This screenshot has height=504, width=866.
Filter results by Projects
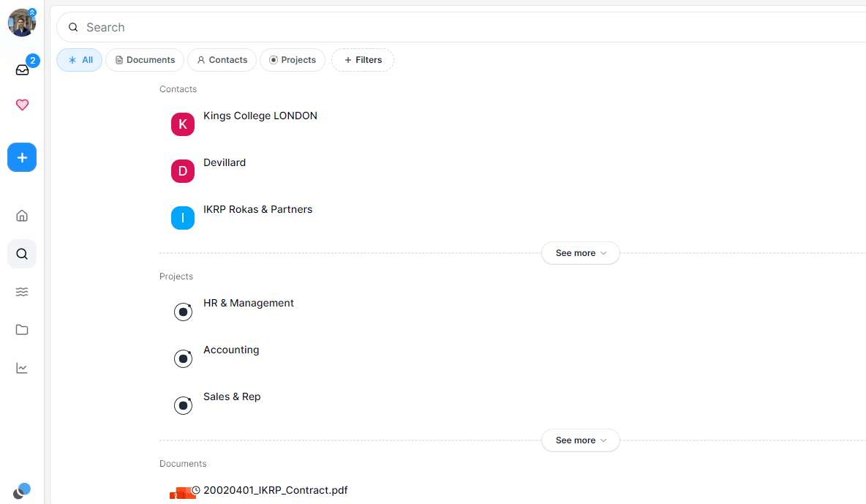click(293, 60)
